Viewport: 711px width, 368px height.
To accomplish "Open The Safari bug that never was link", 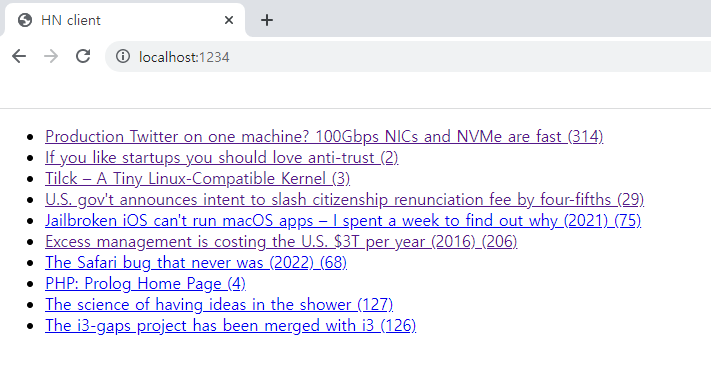I will [196, 263].
